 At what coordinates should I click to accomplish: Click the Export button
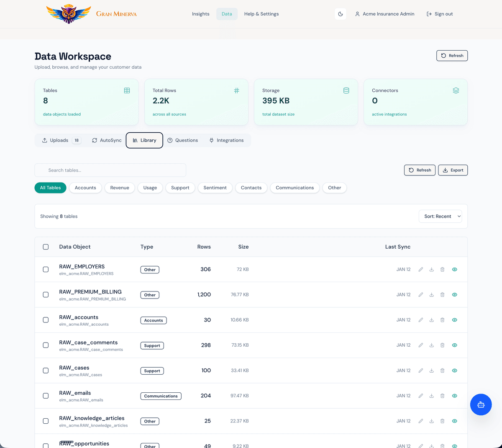(453, 170)
